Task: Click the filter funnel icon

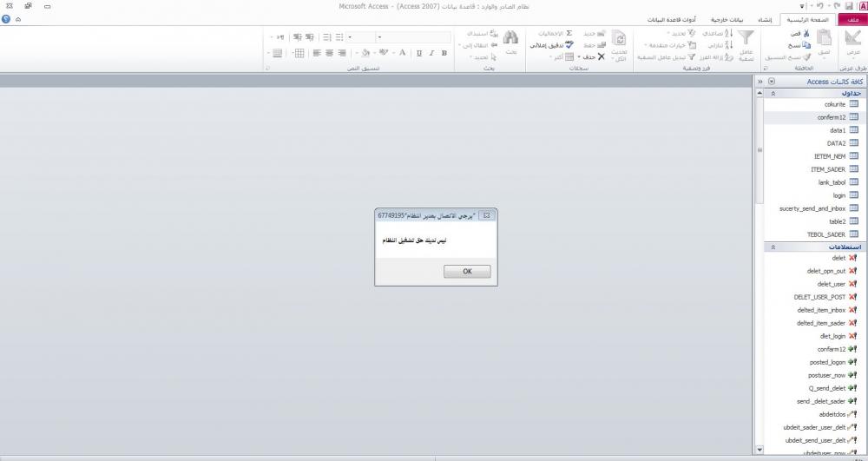Action: click(746, 37)
